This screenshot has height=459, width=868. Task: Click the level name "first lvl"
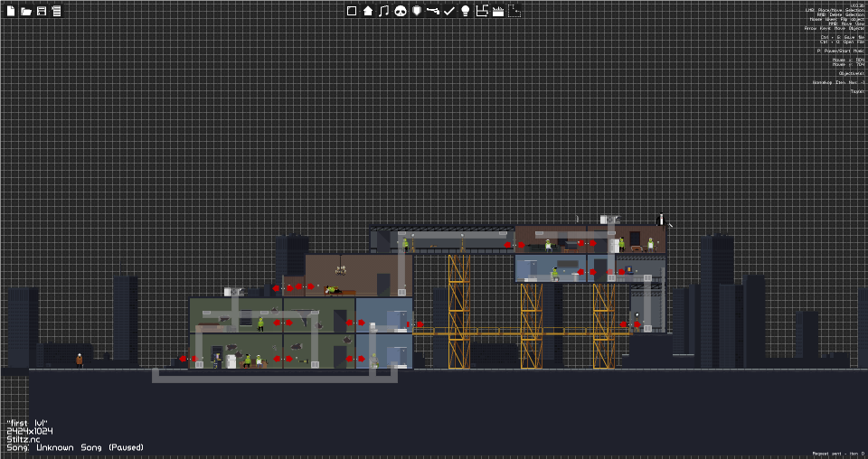coord(27,423)
